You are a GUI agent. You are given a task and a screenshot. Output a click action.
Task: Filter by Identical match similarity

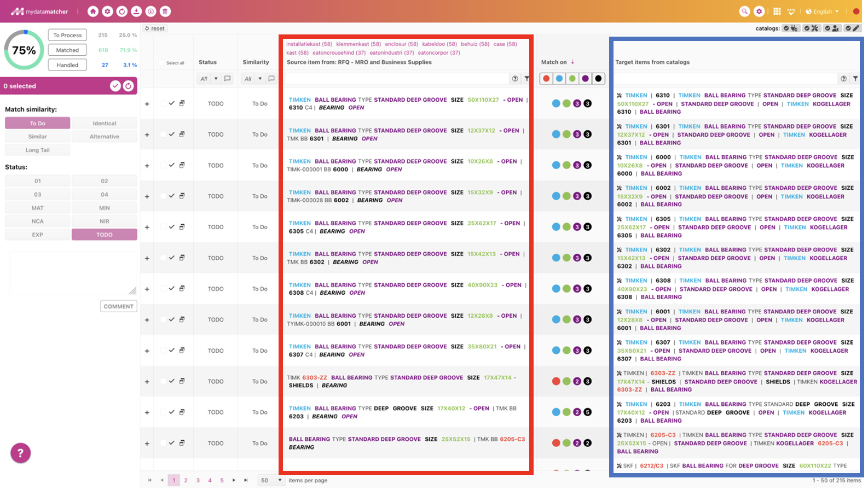(104, 123)
